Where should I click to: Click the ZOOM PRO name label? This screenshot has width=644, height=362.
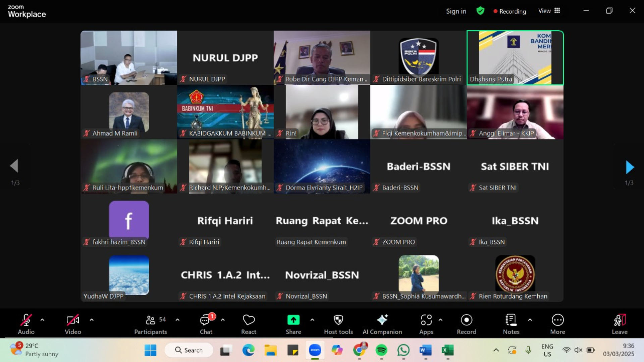398,242
